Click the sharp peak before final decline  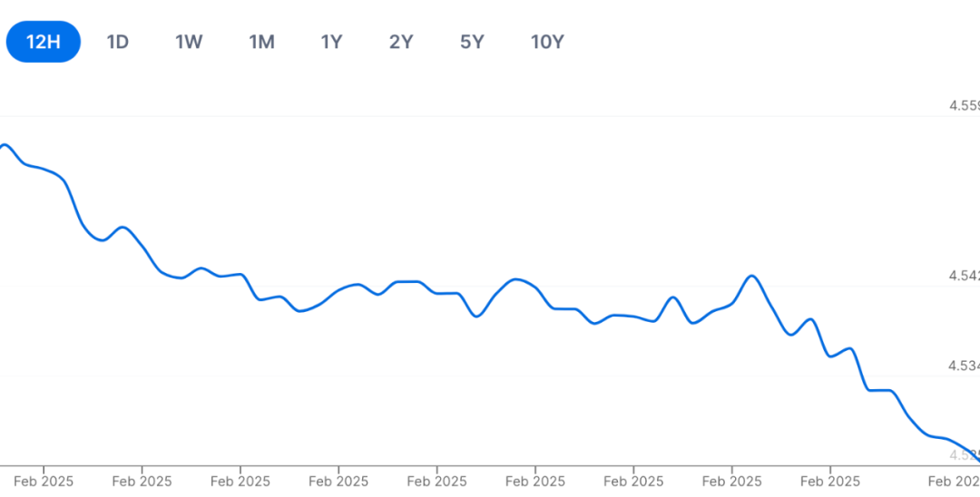(x=752, y=276)
